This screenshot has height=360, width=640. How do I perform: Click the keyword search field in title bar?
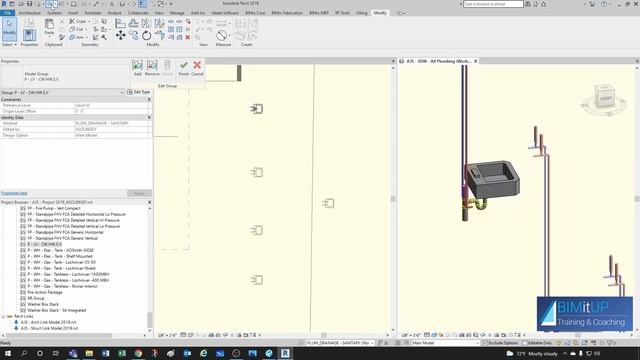click(x=493, y=4)
